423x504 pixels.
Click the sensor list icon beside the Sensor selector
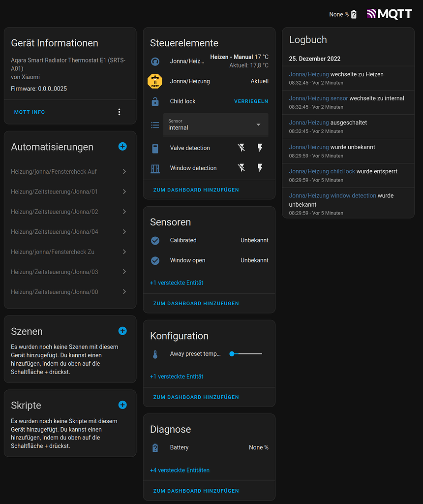pyautogui.click(x=154, y=124)
